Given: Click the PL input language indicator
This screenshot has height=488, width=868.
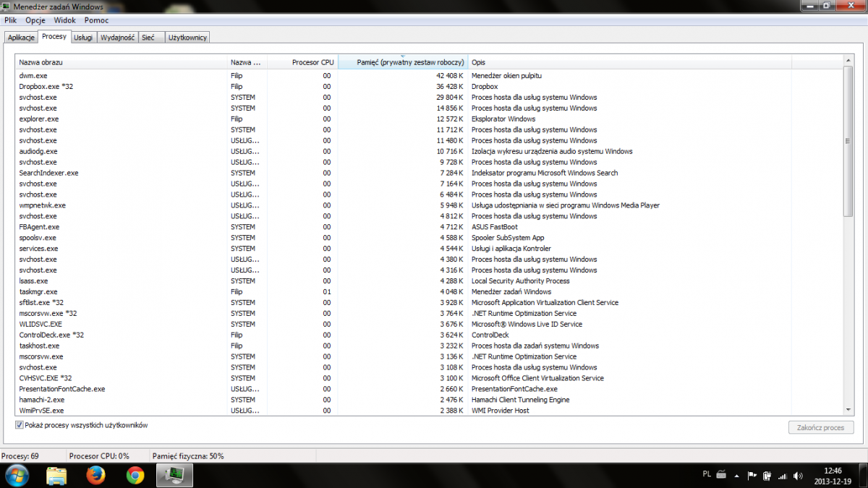Looking at the screenshot, I should point(706,474).
